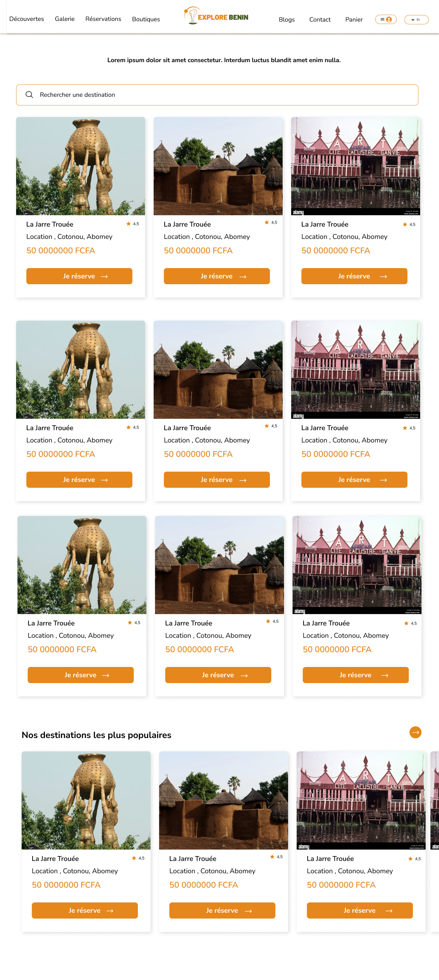Go to the Galerie page

click(64, 19)
